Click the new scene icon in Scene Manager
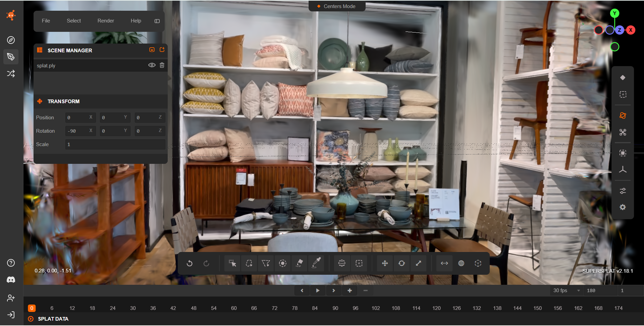The height and width of the screenshot is (326, 644). coord(162,50)
